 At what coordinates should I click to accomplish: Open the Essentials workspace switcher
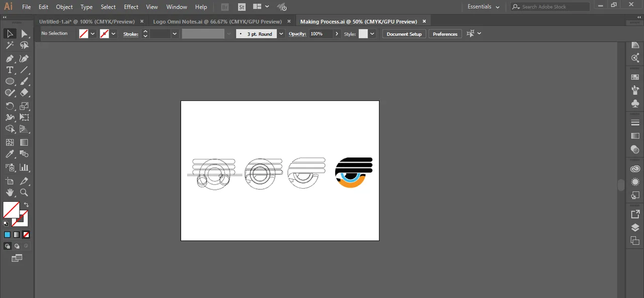point(483,7)
